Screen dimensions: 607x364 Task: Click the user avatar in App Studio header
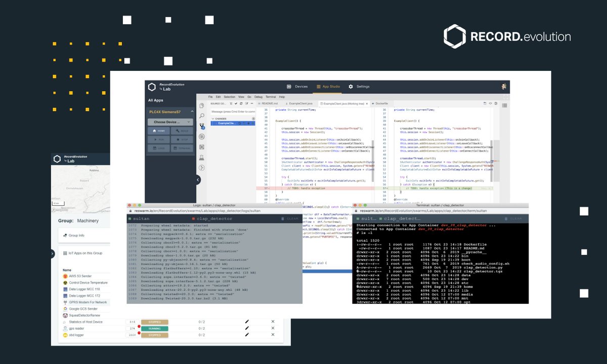coord(504,86)
